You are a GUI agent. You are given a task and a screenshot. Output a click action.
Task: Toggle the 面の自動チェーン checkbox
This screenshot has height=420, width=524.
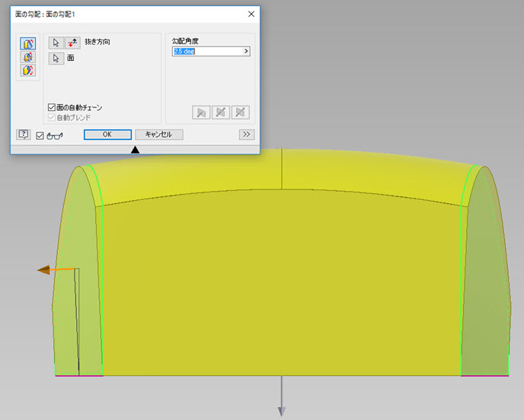pos(52,107)
